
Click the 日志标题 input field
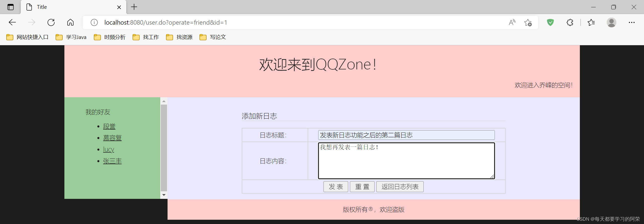tap(406, 135)
